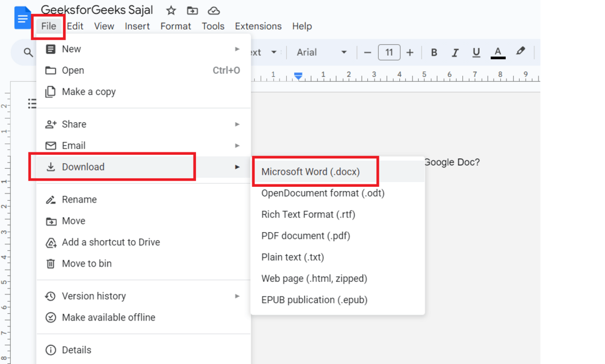605x364 pixels.
Task: Open the paragraph style dropdown arrow
Action: click(x=274, y=52)
